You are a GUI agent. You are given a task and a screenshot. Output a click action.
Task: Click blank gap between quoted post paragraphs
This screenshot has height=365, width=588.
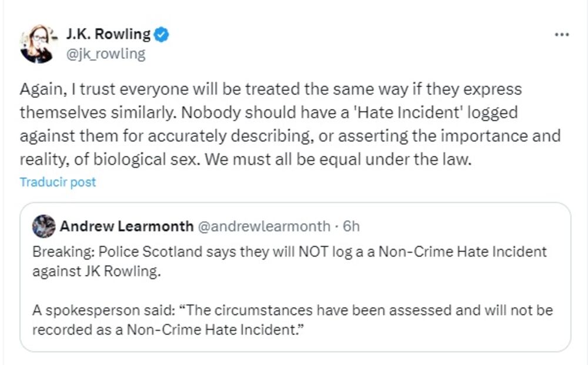235,290
